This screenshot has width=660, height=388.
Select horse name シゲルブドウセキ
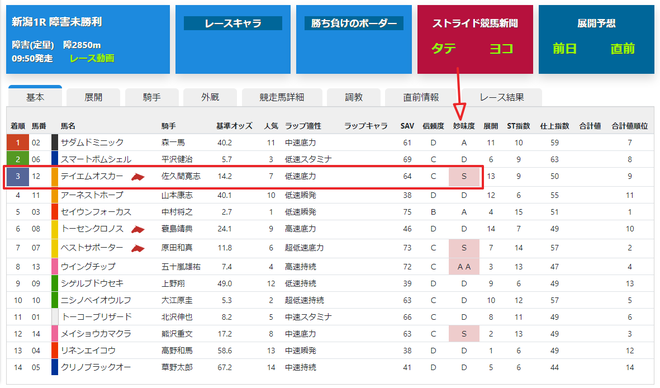coord(92,284)
